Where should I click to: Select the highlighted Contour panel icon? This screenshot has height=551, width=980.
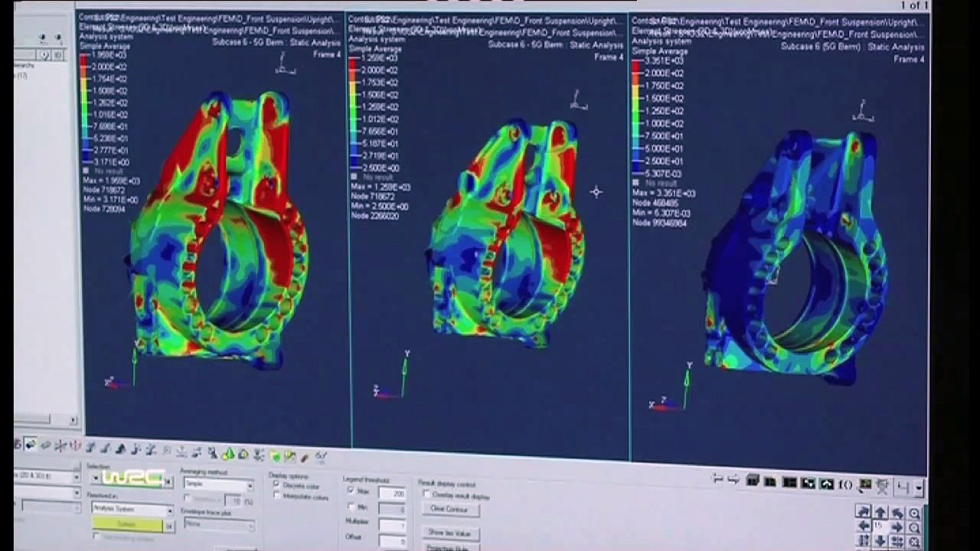[x=31, y=444]
